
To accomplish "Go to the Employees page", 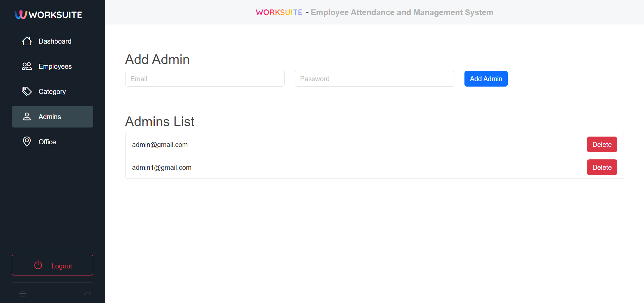I will click(52, 66).
